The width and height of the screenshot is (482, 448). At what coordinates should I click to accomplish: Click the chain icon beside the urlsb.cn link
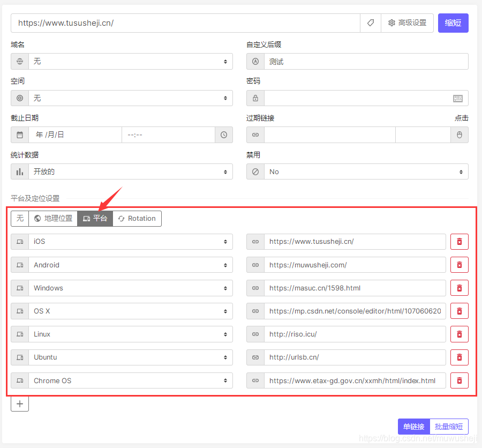(255, 357)
